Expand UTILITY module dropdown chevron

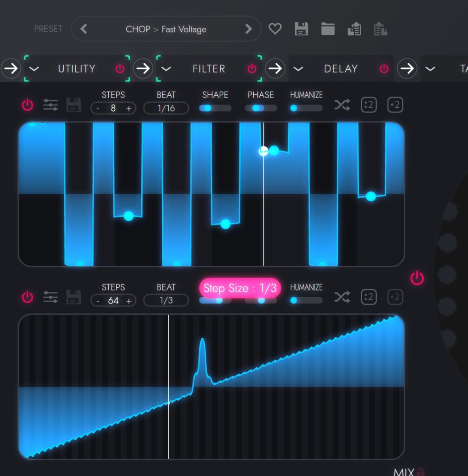[x=34, y=69]
